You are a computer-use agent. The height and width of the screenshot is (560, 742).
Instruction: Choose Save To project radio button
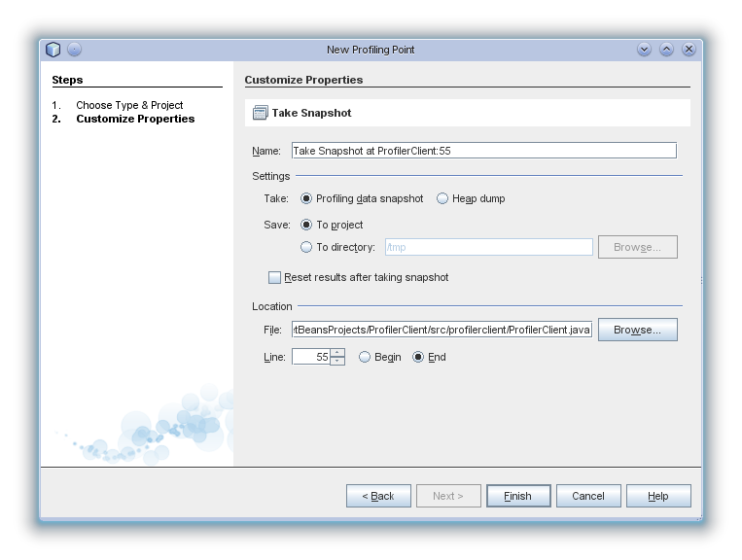click(x=306, y=225)
